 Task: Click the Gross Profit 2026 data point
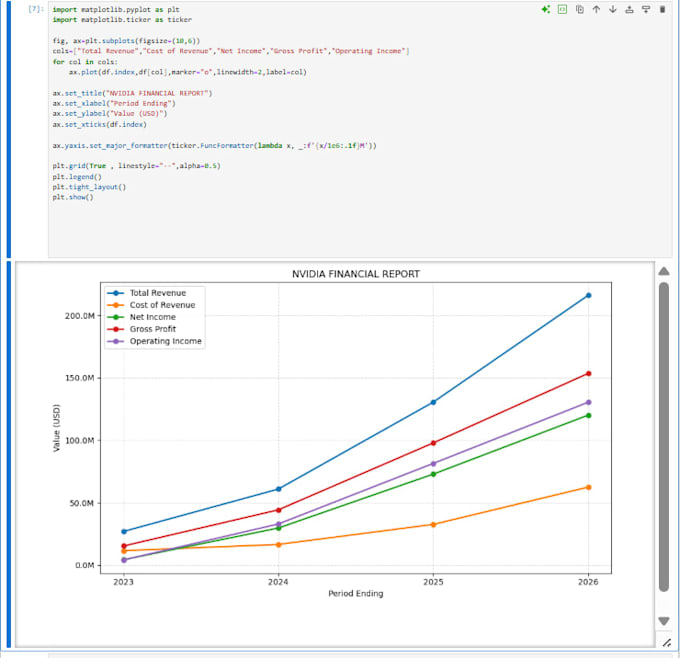click(x=588, y=373)
